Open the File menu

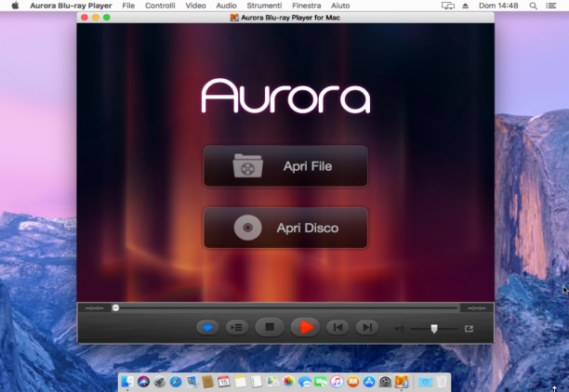click(x=128, y=6)
